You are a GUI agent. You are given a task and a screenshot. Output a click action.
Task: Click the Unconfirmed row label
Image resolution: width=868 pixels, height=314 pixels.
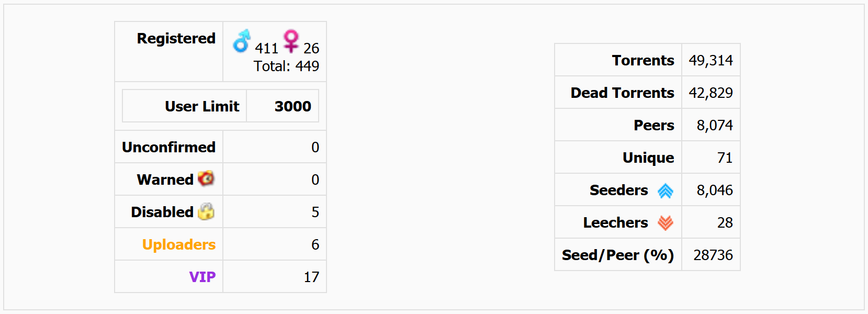pos(168,147)
